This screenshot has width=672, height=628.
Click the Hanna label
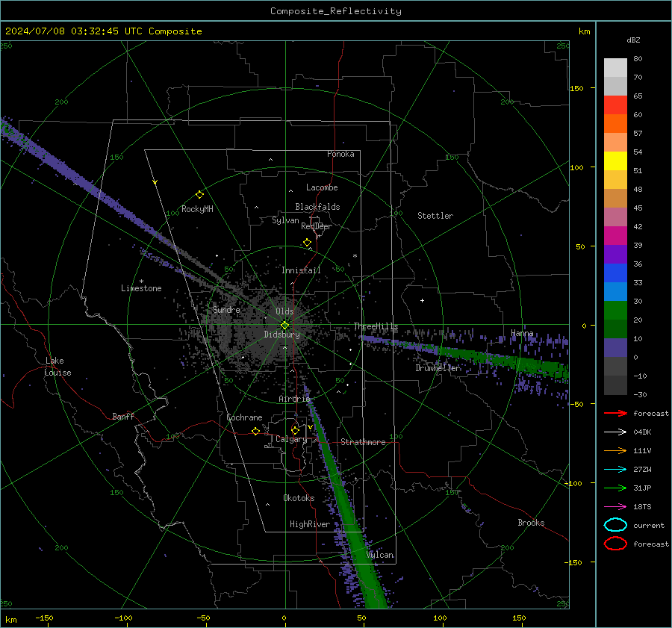(x=522, y=333)
